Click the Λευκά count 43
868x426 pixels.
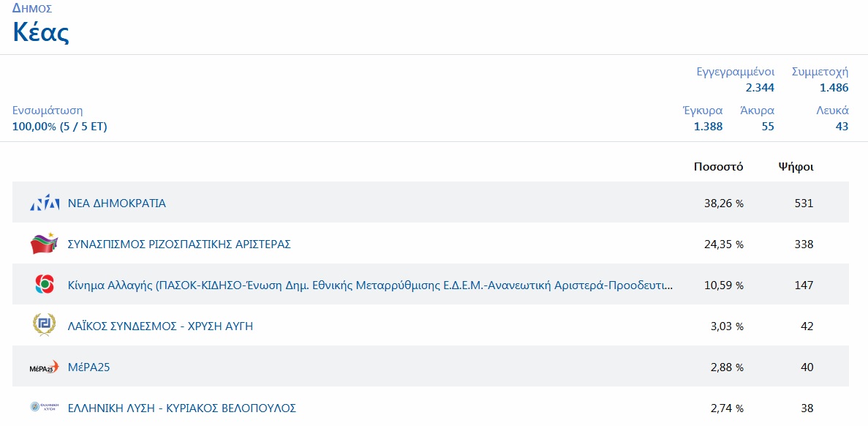click(x=842, y=127)
